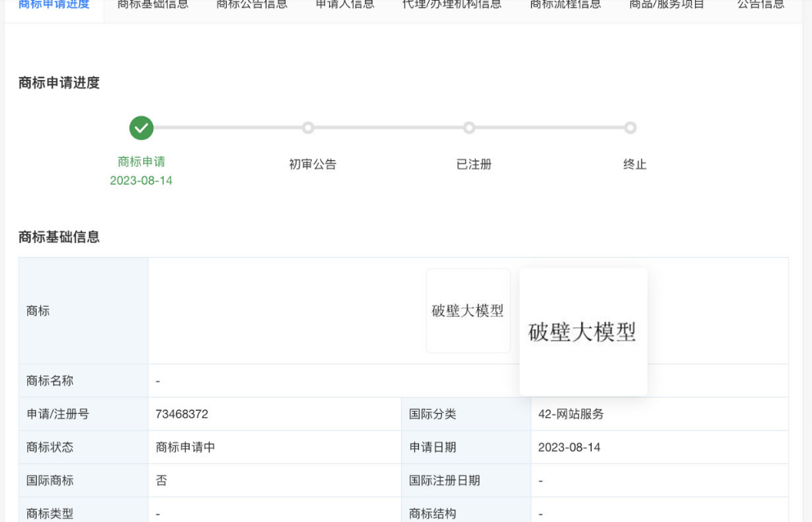Click the 初审公告 step label
The width and height of the screenshot is (812, 522).
click(x=313, y=164)
